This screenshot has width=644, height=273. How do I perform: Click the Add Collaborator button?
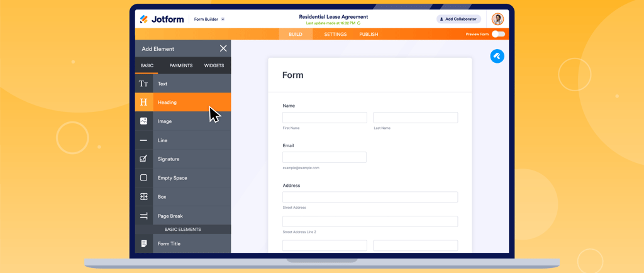458,19
